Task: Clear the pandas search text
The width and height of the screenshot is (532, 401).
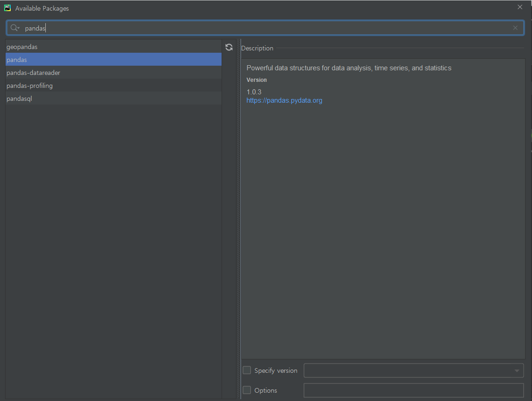Action: point(515,28)
